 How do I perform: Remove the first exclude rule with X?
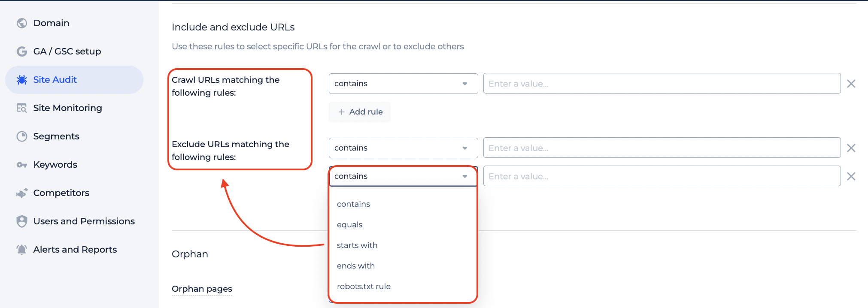point(851,148)
